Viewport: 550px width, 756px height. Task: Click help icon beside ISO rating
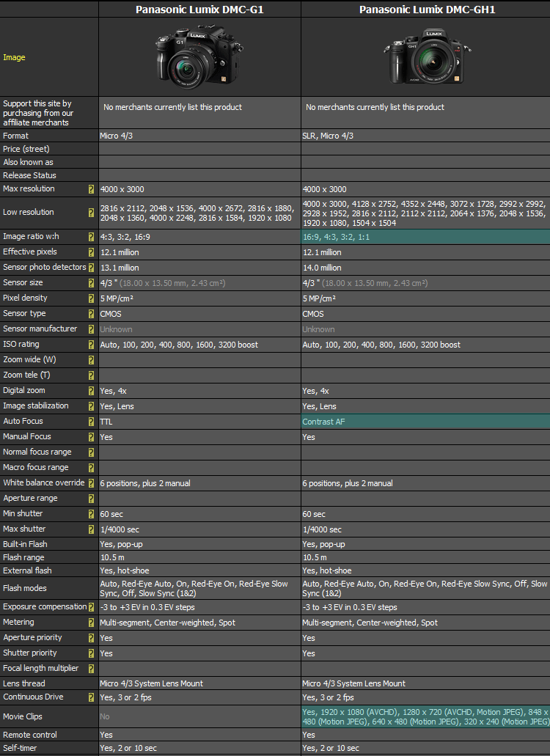click(91, 345)
